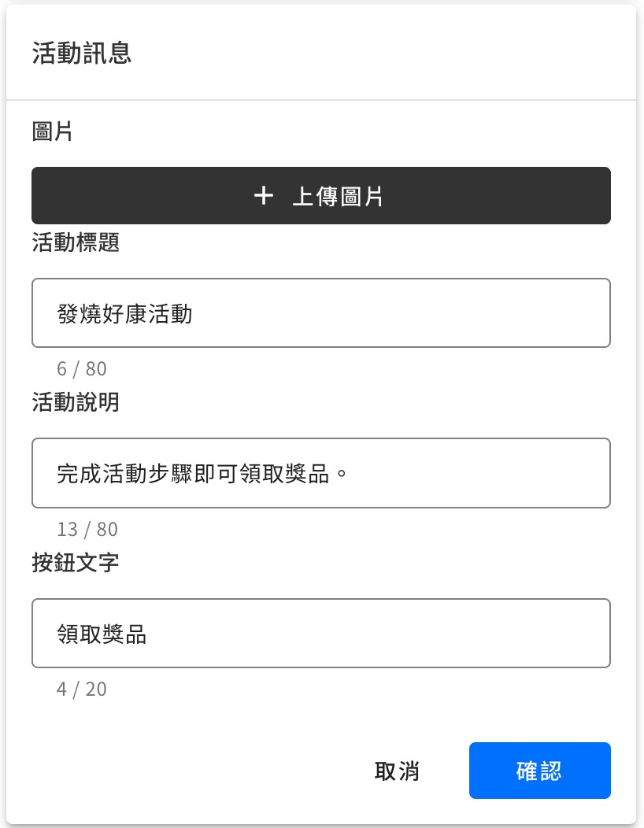This screenshot has height=828, width=644.
Task: Focus the 活動標題 input field
Action: (320, 313)
